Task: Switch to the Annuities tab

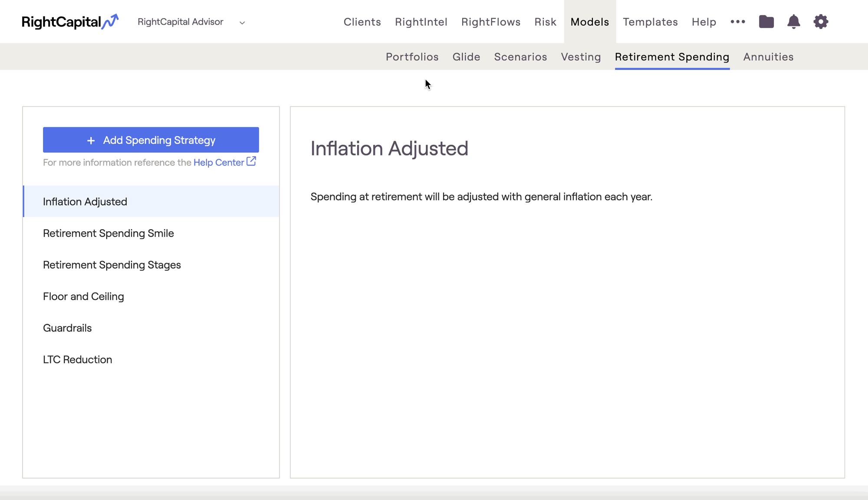Action: point(768,57)
